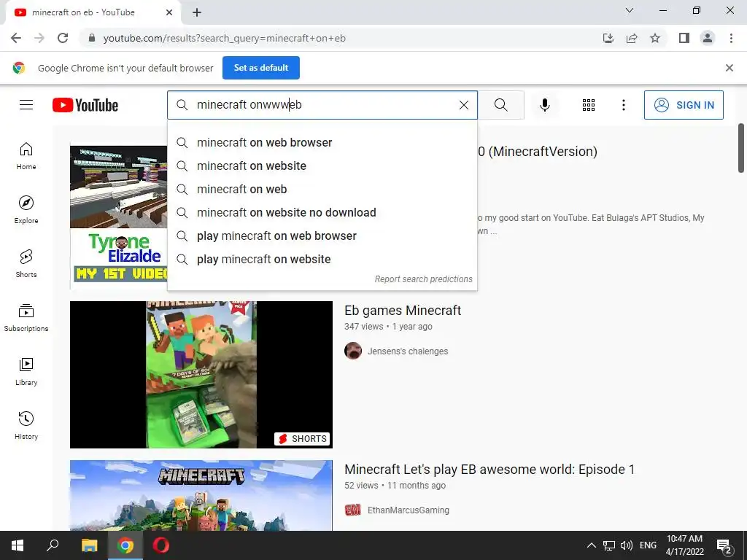Click the ENG language indicator
Screen dimensions: 747x560
click(x=648, y=545)
